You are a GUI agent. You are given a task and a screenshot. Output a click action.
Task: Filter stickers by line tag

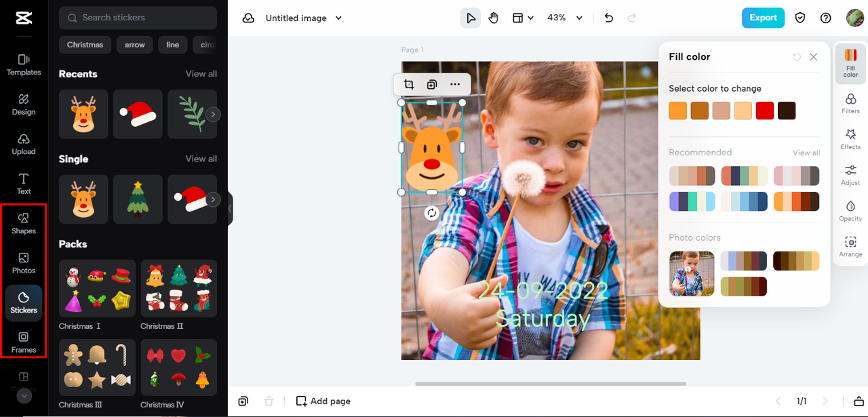pos(173,45)
